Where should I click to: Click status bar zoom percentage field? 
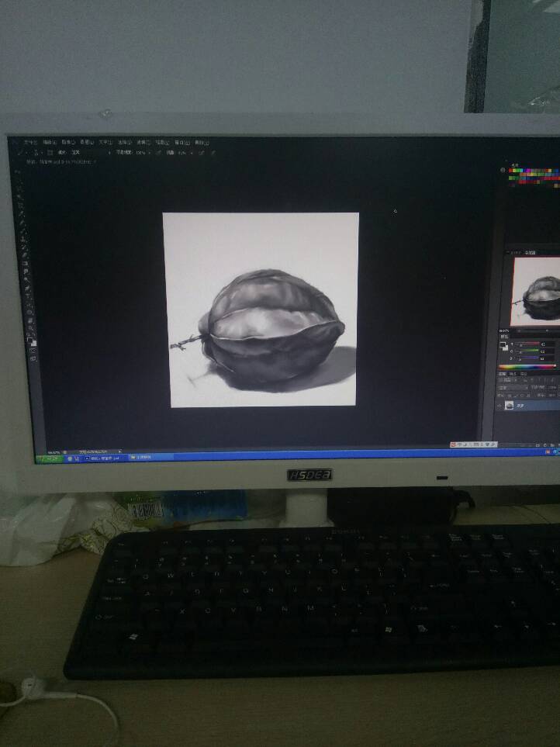point(54,451)
